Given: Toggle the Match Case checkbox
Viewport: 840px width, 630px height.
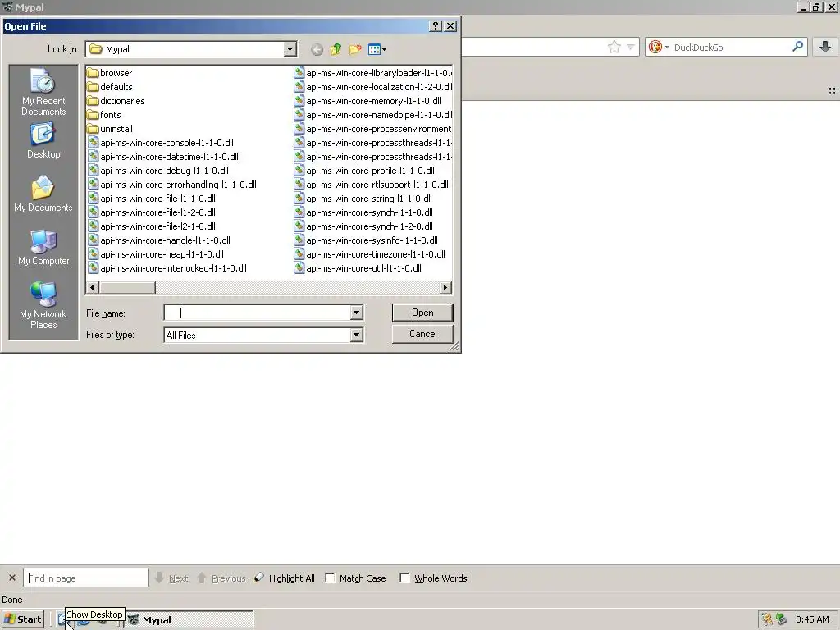Looking at the screenshot, I should pos(330,578).
